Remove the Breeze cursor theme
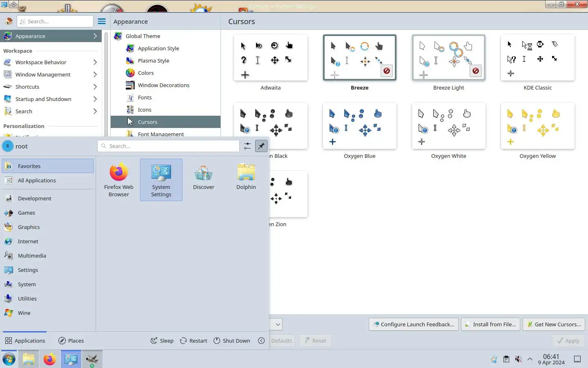 pyautogui.click(x=386, y=71)
